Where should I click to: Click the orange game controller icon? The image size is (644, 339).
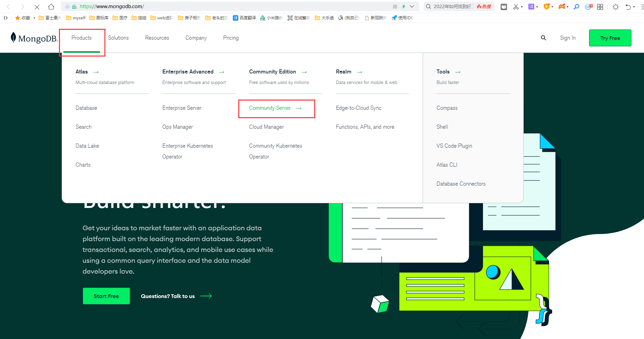[x=562, y=6]
